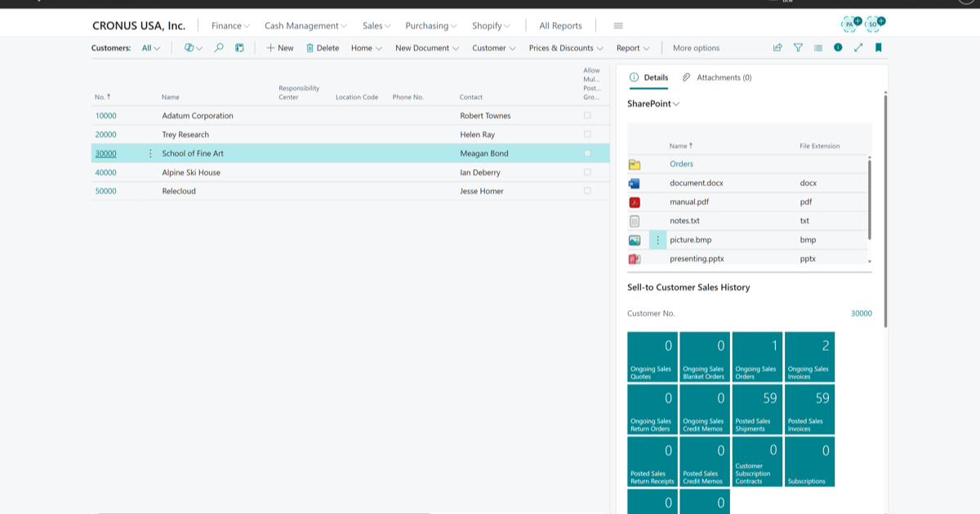
Task: Click More options
Action: [x=696, y=48]
